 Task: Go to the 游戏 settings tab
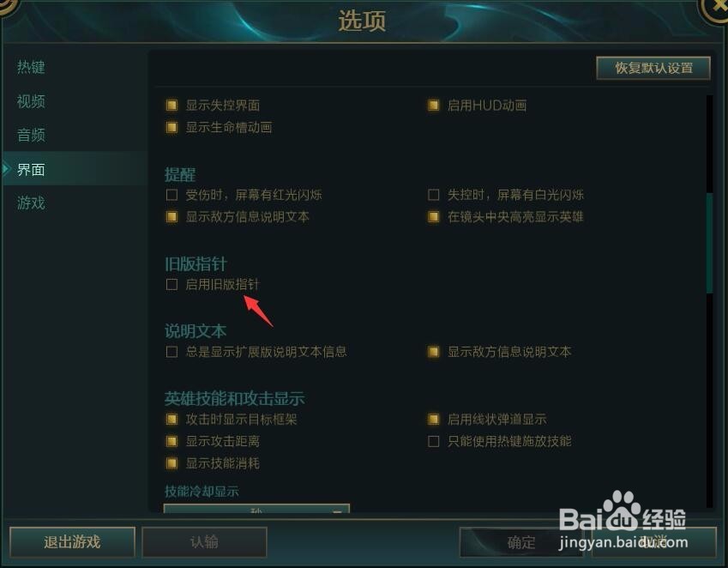click(31, 203)
